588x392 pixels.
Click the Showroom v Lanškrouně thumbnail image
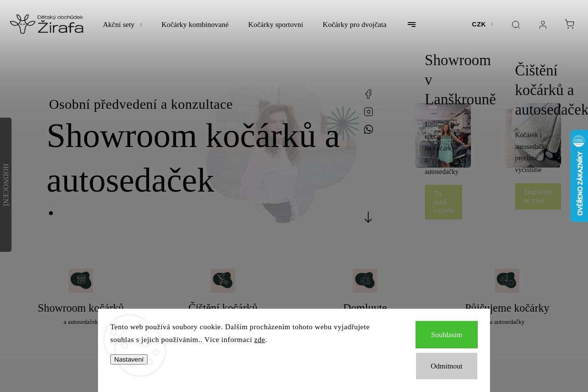click(x=443, y=135)
